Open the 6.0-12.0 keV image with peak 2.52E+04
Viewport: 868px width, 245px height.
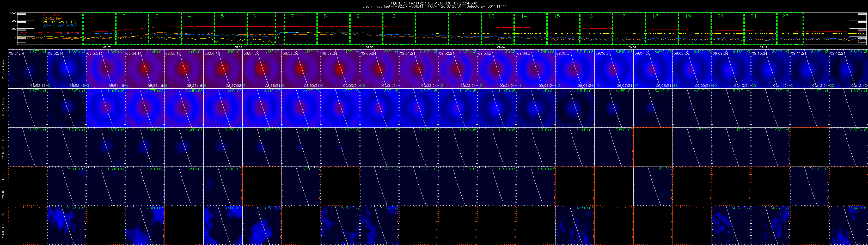coord(66,108)
